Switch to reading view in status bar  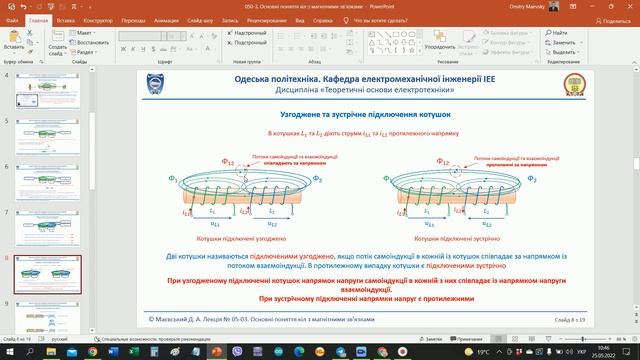[x=531, y=339]
